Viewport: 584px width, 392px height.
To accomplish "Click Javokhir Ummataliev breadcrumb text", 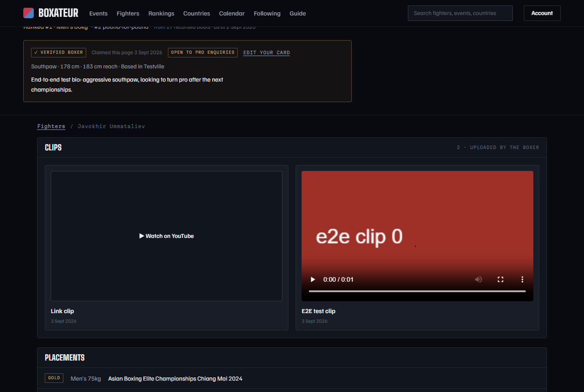I will [111, 126].
